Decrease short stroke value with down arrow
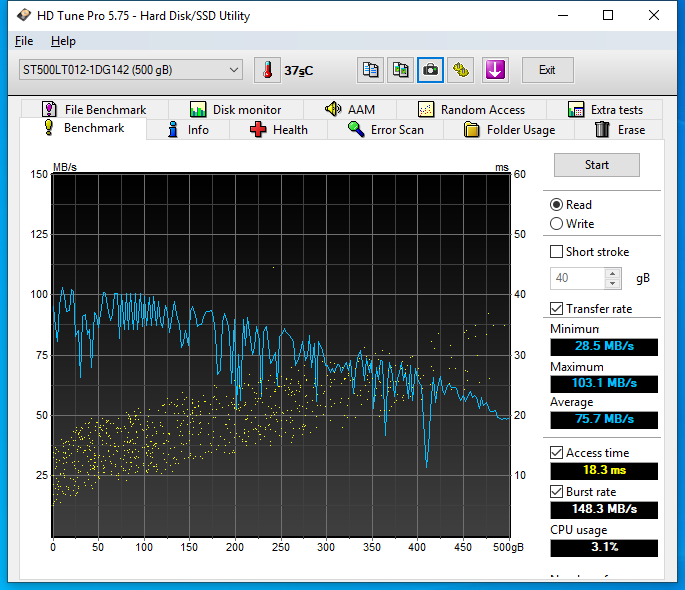Viewport: 685px width, 590px height. 613,283
